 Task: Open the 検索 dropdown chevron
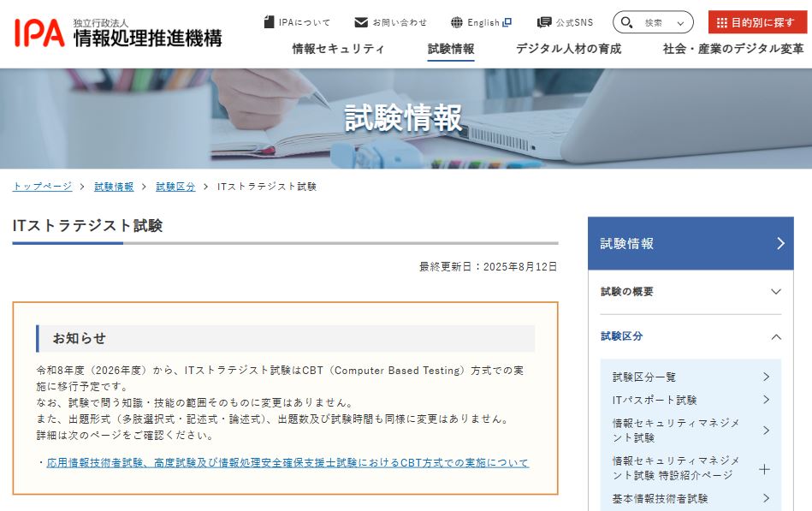pyautogui.click(x=680, y=23)
